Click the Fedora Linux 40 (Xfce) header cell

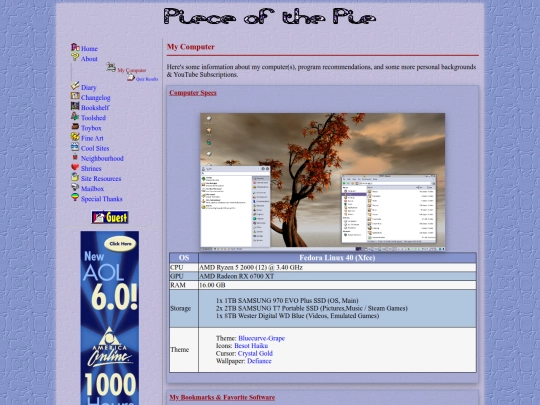[337, 258]
